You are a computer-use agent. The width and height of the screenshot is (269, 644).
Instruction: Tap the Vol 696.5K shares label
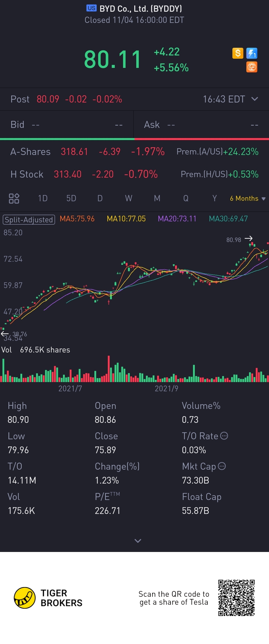36,350
